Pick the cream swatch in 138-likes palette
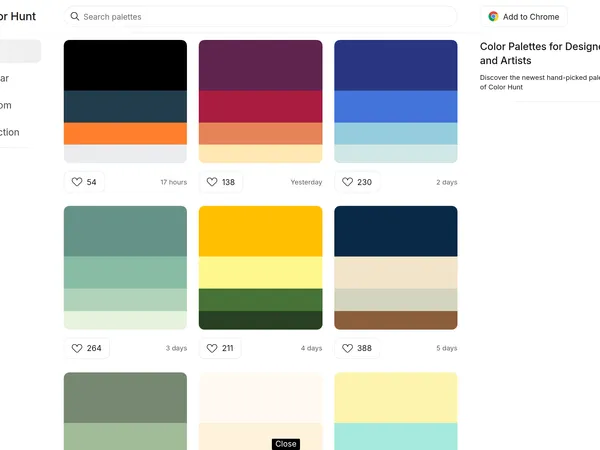Image resolution: width=600 pixels, height=450 pixels. 261,154
